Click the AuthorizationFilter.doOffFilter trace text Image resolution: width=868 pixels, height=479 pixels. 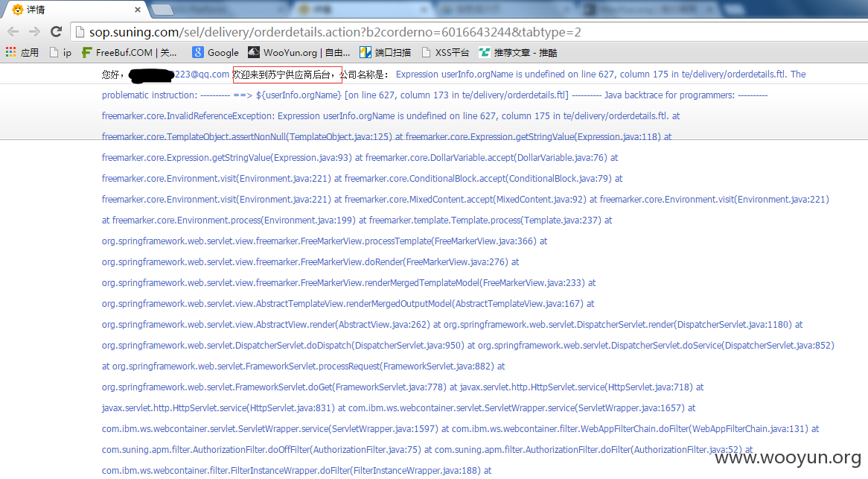tap(261, 450)
